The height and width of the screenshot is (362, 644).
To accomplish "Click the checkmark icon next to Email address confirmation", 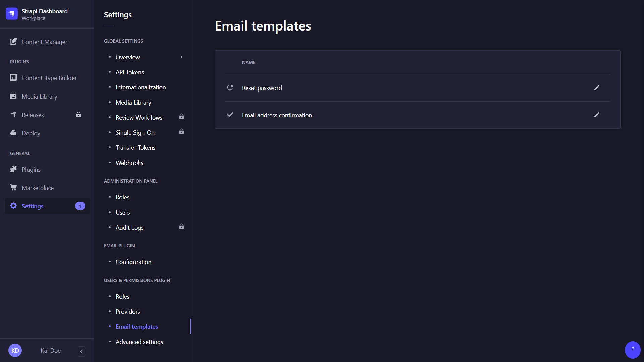I will pyautogui.click(x=230, y=115).
